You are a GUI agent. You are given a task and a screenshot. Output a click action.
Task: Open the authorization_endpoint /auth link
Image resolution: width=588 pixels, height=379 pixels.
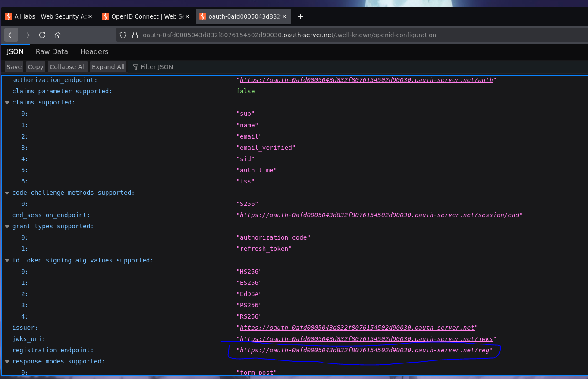click(366, 80)
